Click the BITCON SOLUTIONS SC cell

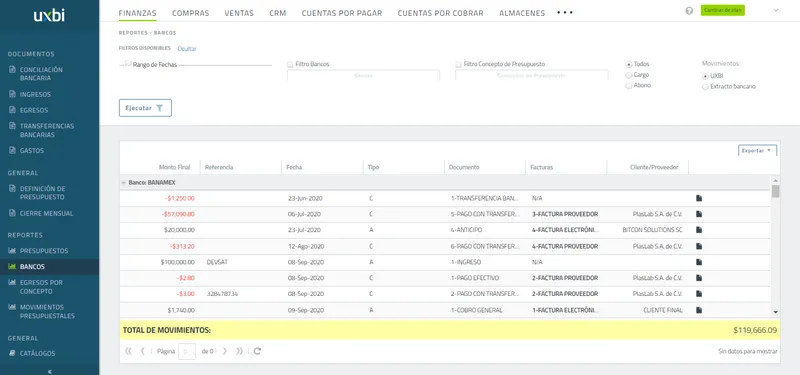[652, 230]
